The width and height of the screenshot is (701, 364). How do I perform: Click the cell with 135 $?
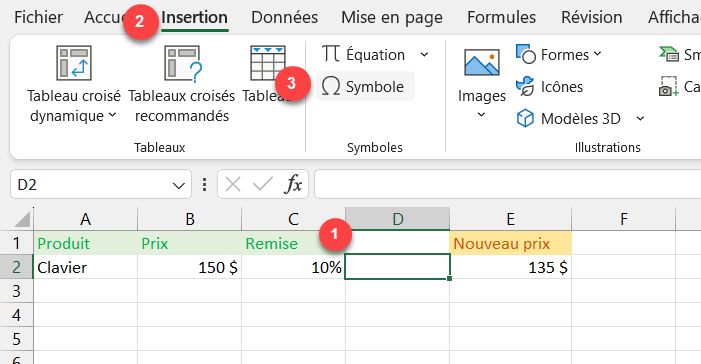click(511, 267)
